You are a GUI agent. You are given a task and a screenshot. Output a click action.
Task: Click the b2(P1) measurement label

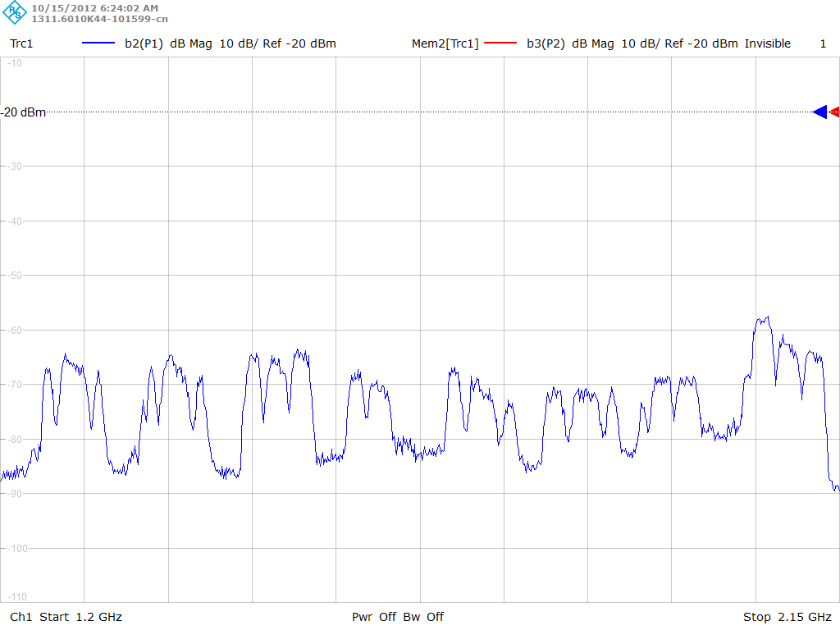coord(144,43)
